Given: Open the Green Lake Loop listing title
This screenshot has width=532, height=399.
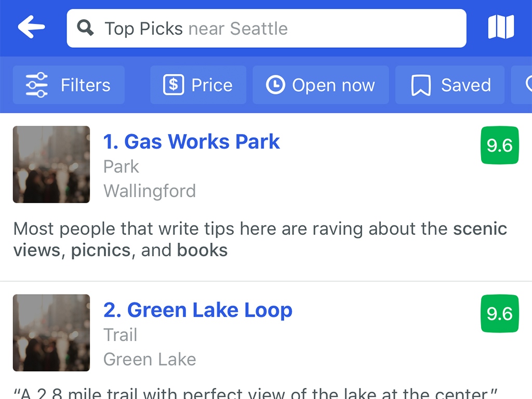Looking at the screenshot, I should click(x=198, y=310).
